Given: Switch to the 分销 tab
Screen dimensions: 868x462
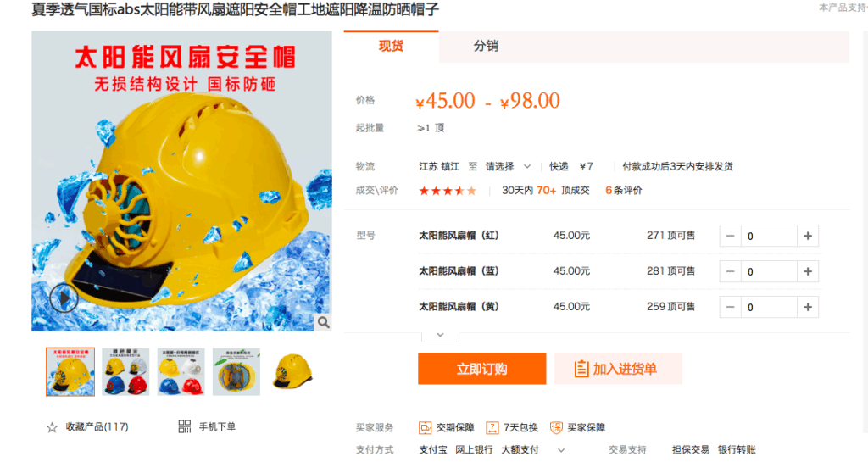Looking at the screenshot, I should click(x=486, y=46).
